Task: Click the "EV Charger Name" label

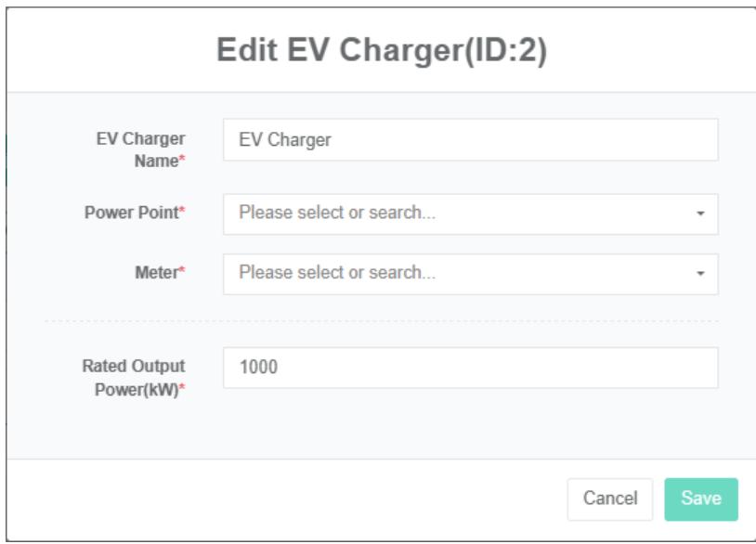Action: 139,149
